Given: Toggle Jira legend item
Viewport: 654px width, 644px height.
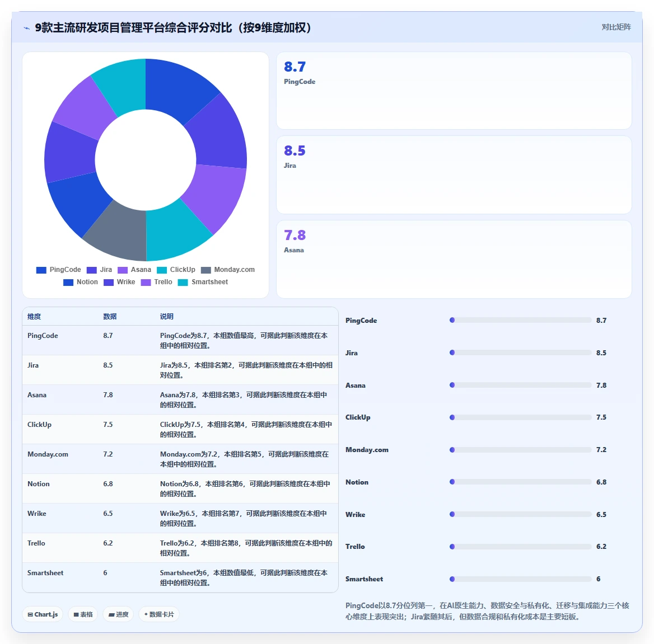Looking at the screenshot, I should 100,270.
